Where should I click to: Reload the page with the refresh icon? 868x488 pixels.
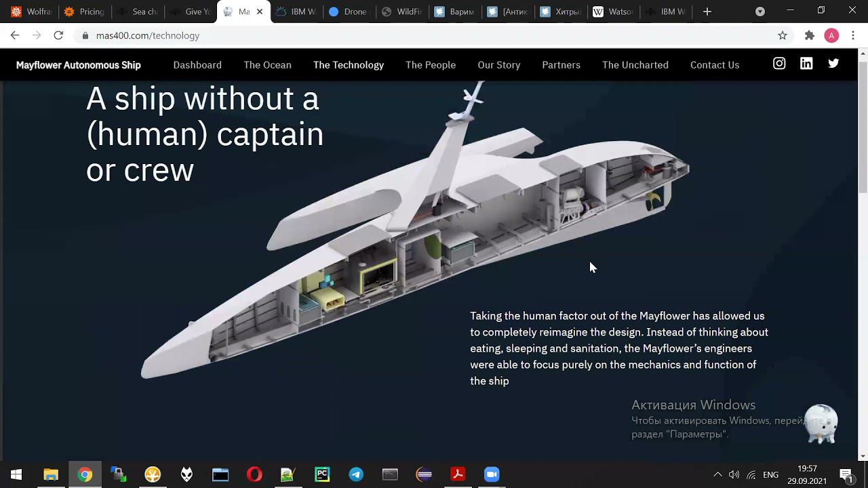(58, 35)
